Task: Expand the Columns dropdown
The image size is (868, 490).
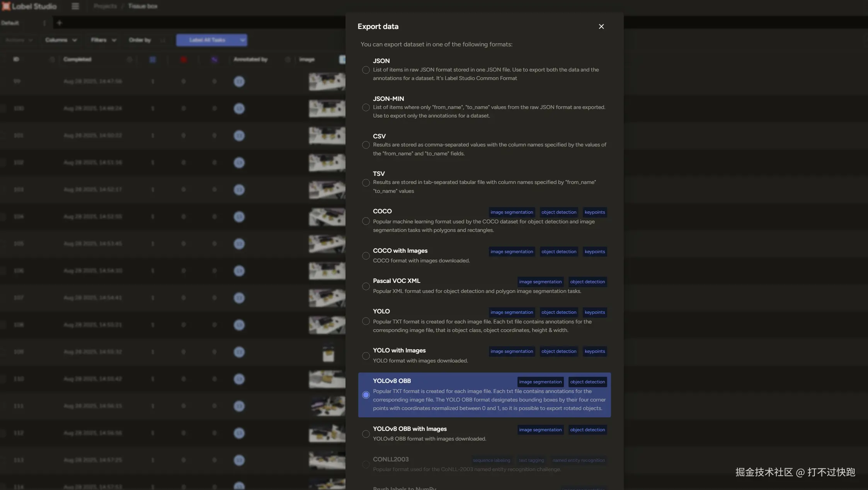Action: click(x=61, y=40)
